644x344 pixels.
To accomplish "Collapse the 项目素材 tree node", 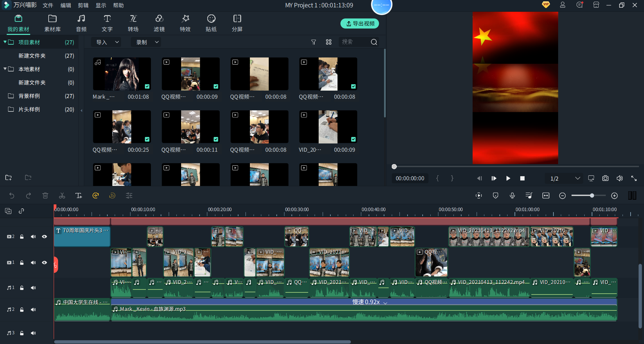I will coord(5,42).
